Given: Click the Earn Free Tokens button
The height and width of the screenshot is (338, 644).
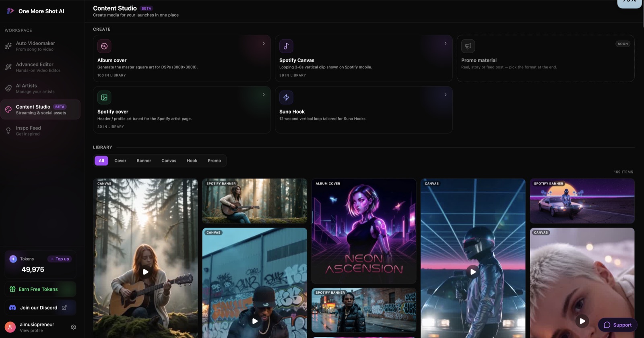Looking at the screenshot, I should point(40,289).
